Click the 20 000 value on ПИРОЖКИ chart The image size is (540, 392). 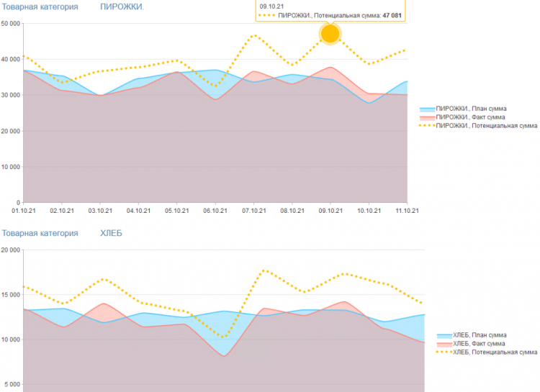[x=10, y=131]
